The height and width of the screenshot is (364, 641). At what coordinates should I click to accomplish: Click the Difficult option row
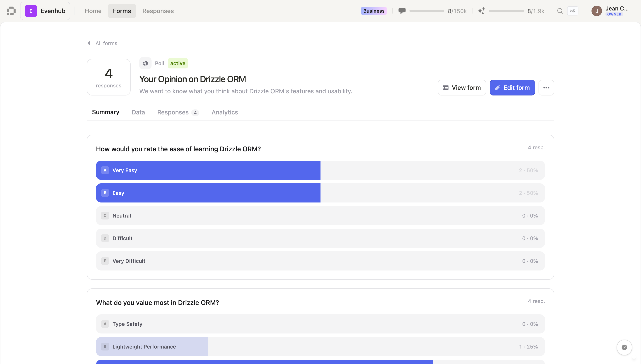320,238
